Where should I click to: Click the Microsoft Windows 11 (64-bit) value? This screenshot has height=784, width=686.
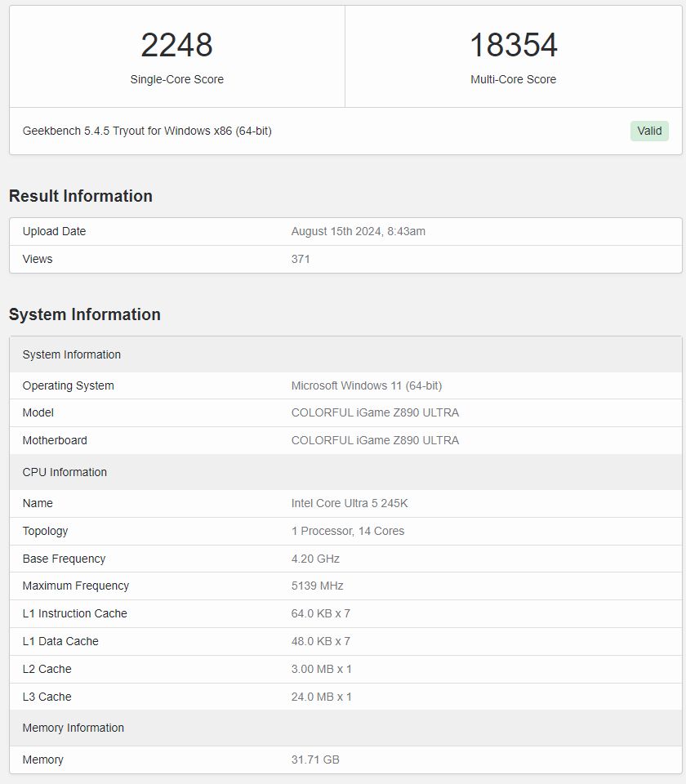[x=367, y=386]
